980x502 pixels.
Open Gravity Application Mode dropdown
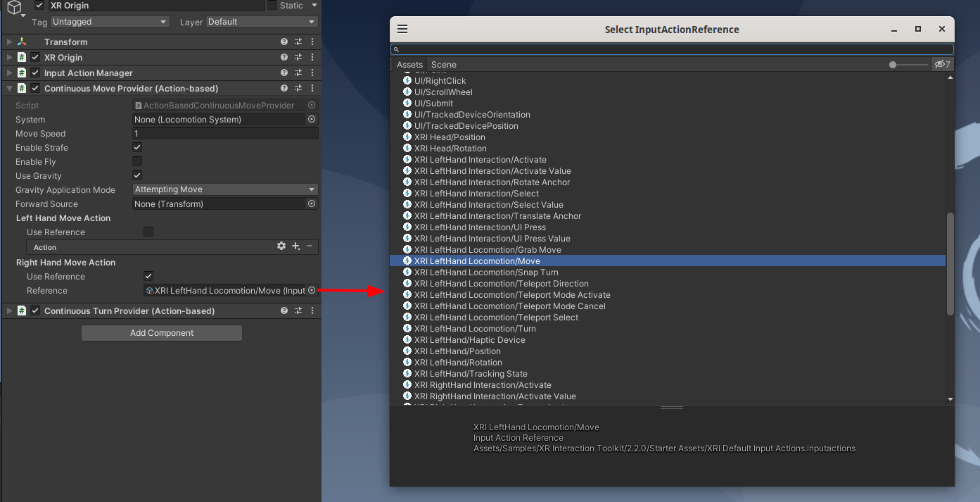[x=225, y=190]
